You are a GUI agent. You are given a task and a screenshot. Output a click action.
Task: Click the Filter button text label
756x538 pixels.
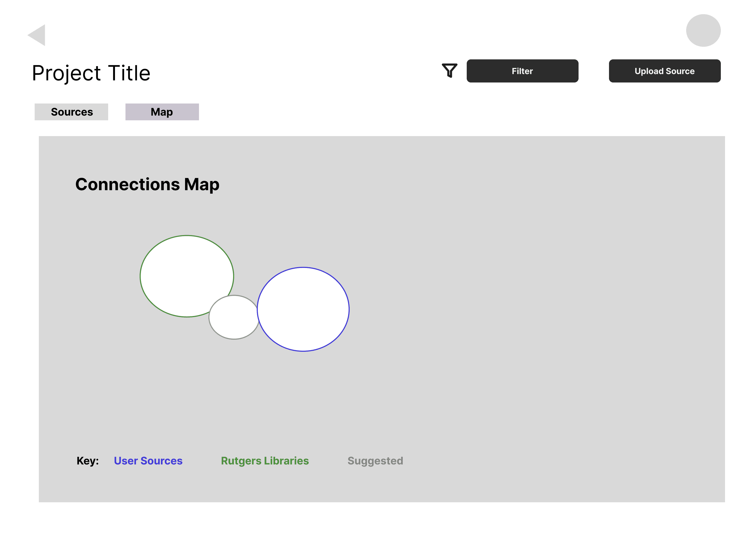522,71
